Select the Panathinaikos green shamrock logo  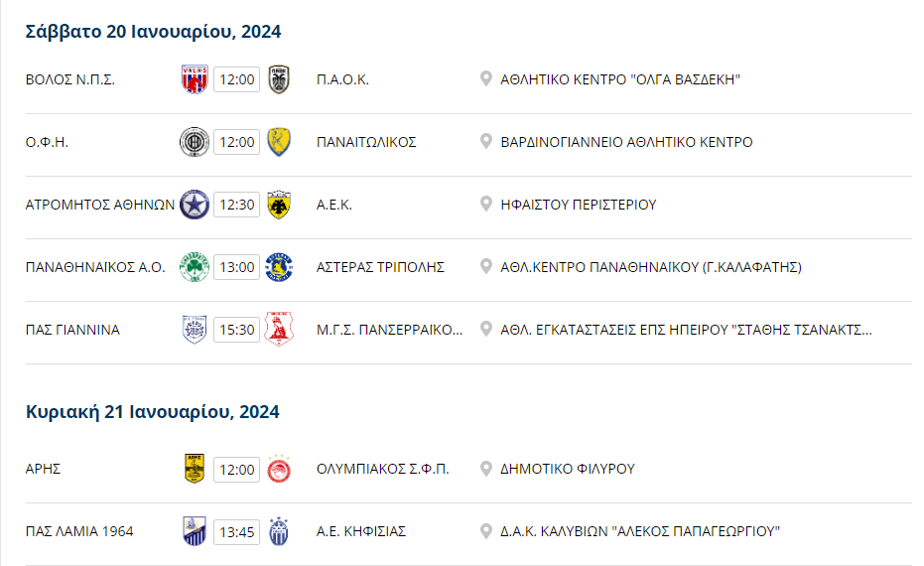pos(195,267)
